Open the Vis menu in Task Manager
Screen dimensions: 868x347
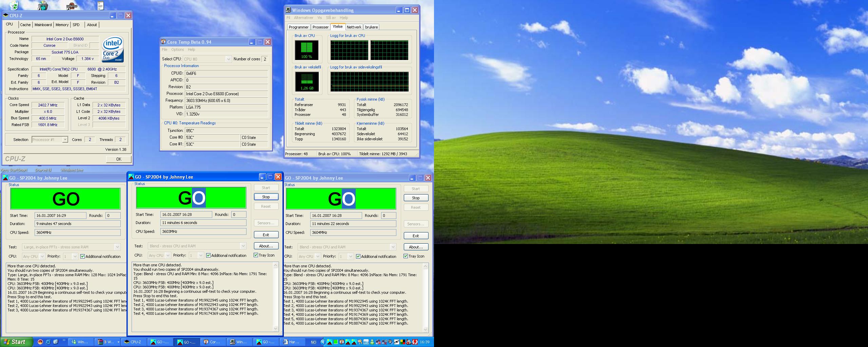(319, 18)
